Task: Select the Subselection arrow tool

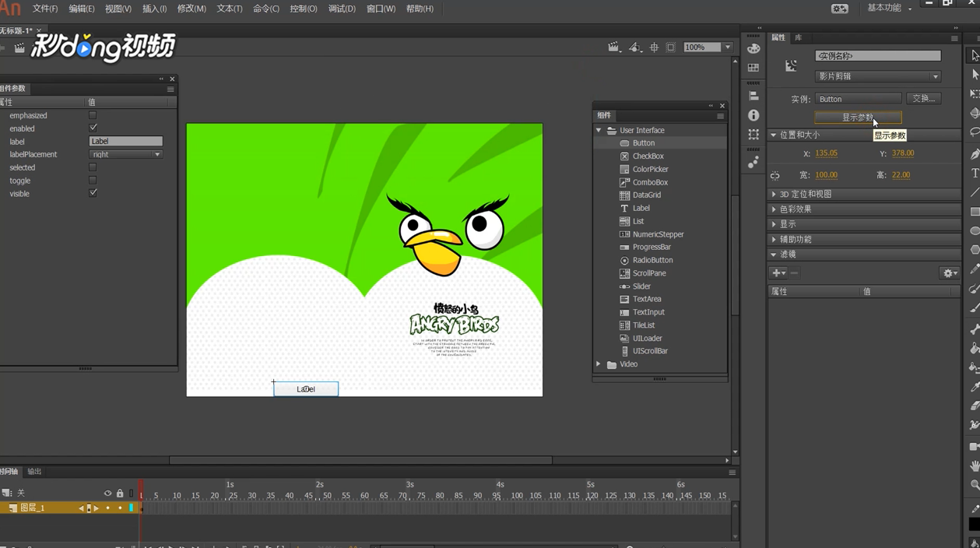Action: click(975, 75)
